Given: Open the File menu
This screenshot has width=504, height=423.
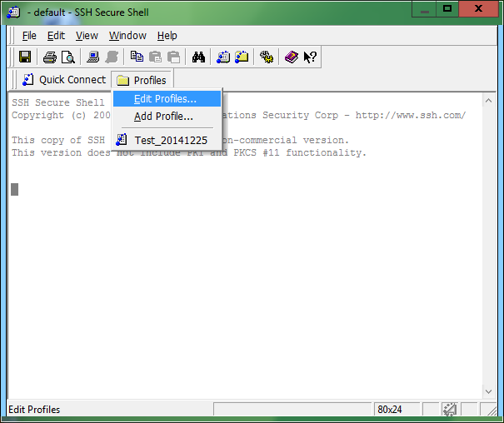Looking at the screenshot, I should 29,35.
